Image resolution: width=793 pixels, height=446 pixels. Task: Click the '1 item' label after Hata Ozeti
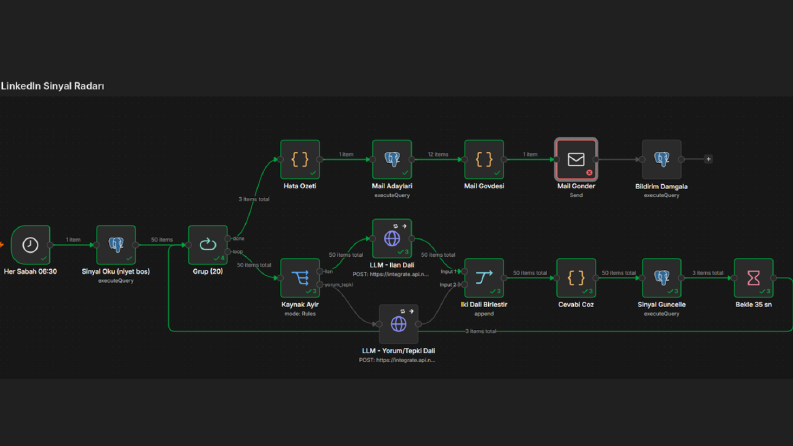pyautogui.click(x=346, y=154)
